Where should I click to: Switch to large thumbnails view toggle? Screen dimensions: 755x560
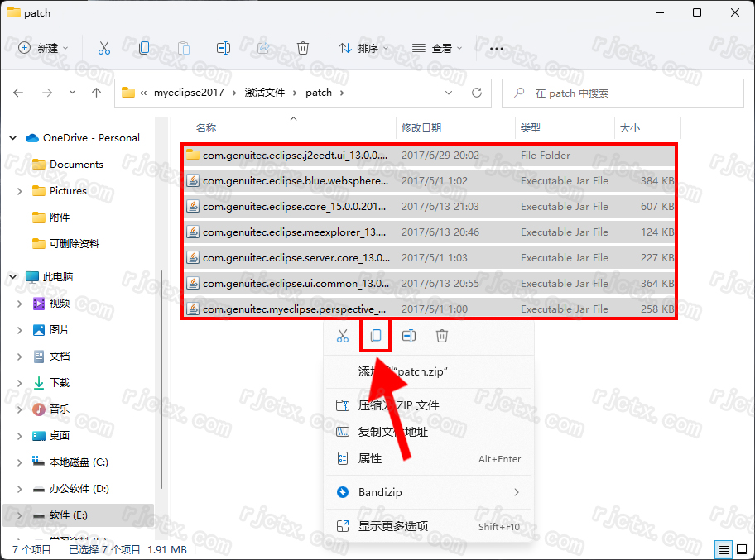[741, 549]
